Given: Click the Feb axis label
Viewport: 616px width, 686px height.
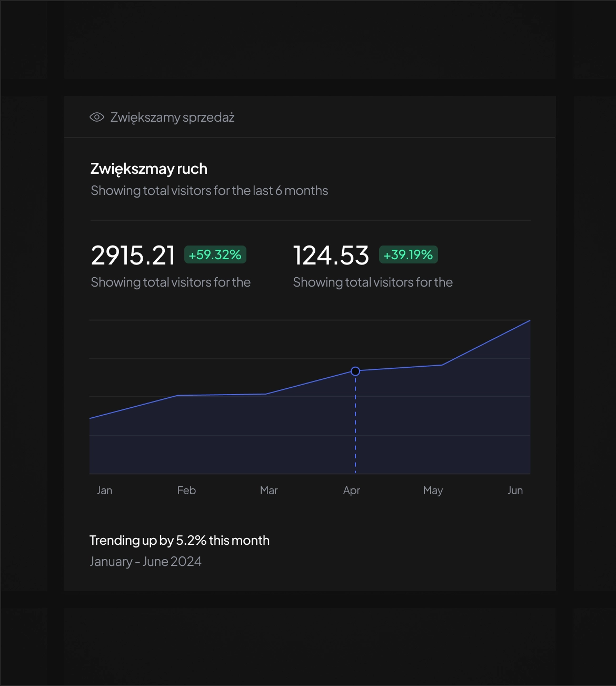Looking at the screenshot, I should [x=186, y=491].
